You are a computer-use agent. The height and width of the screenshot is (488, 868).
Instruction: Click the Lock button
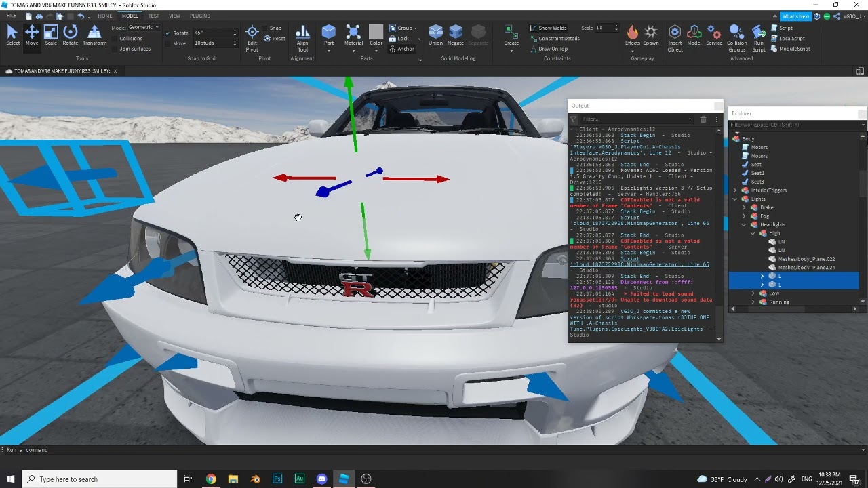click(x=399, y=39)
